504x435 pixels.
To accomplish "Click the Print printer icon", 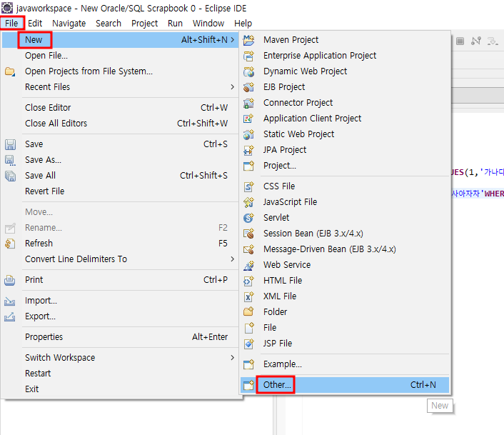I will click(10, 280).
